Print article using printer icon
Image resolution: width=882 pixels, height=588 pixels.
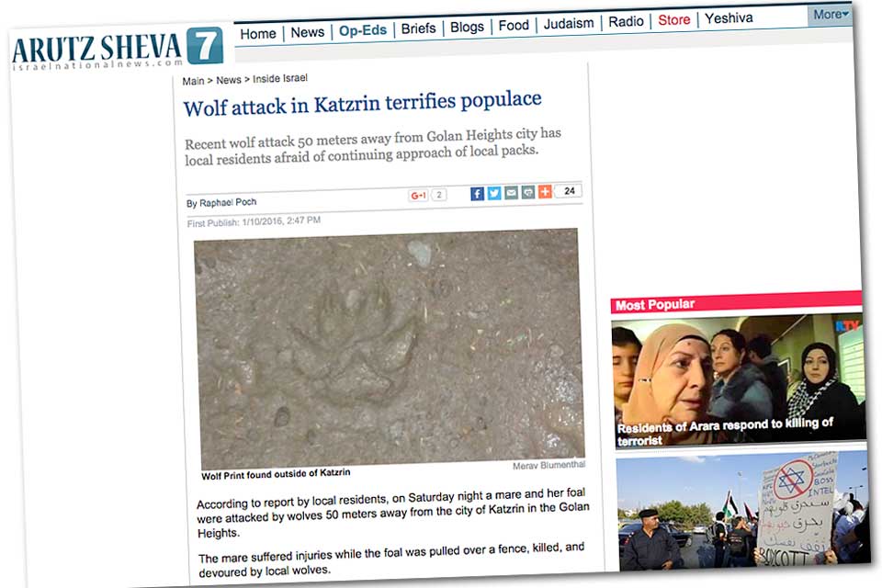point(527,192)
